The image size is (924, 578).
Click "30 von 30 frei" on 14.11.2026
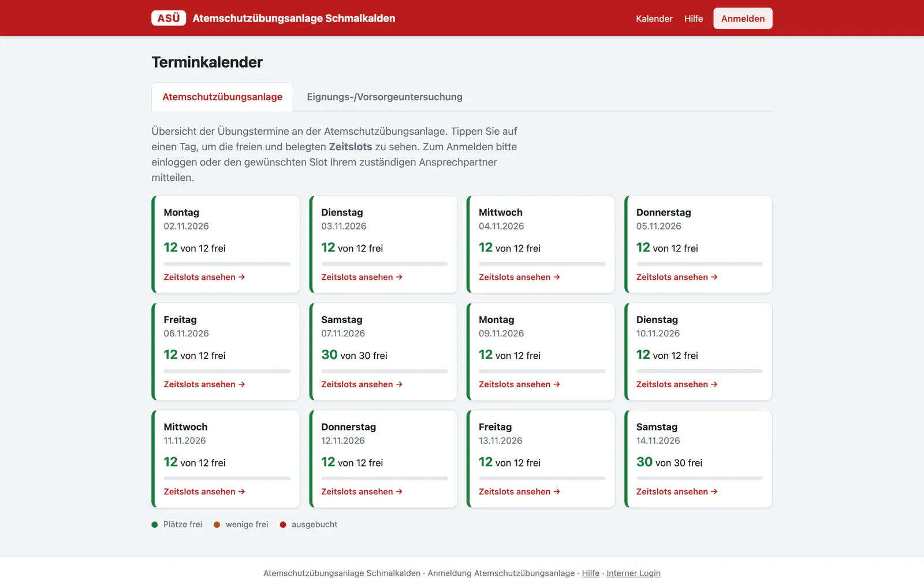click(669, 462)
